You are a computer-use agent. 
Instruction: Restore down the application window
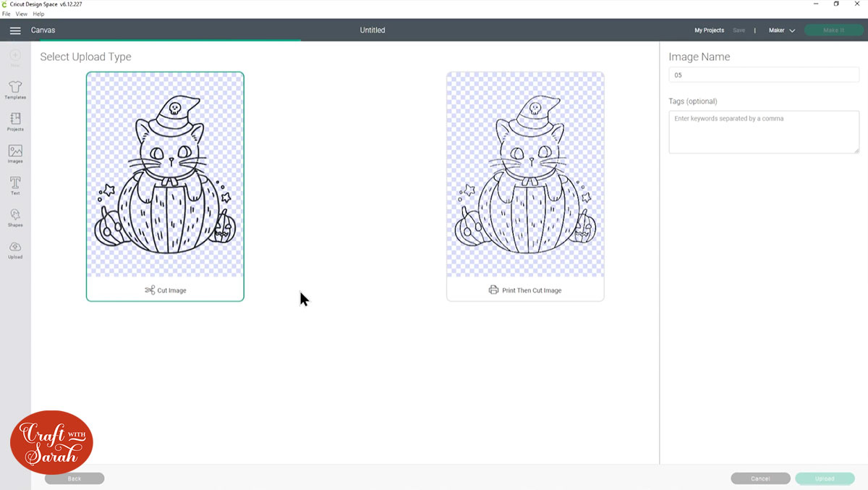tap(836, 4)
